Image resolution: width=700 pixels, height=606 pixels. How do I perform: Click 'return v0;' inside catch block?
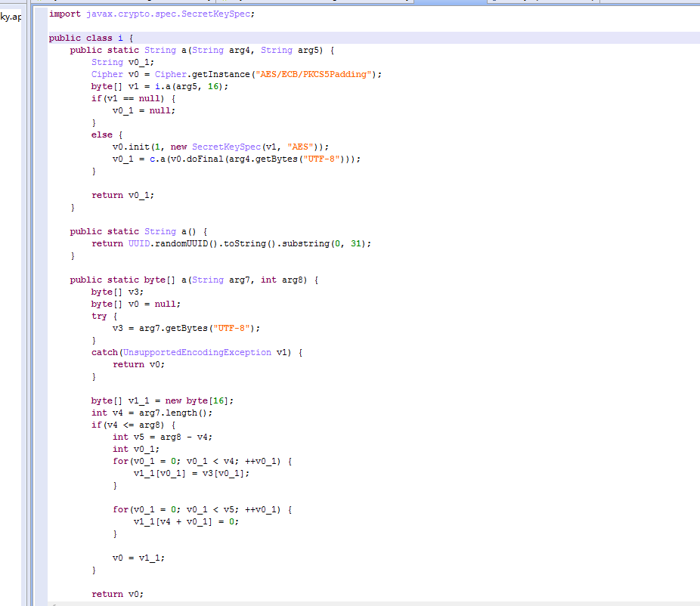[138, 364]
